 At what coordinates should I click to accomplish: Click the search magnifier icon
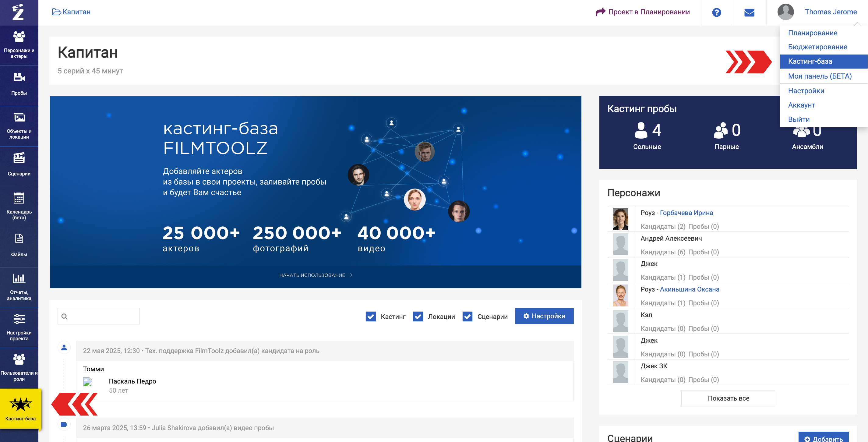[x=64, y=316]
